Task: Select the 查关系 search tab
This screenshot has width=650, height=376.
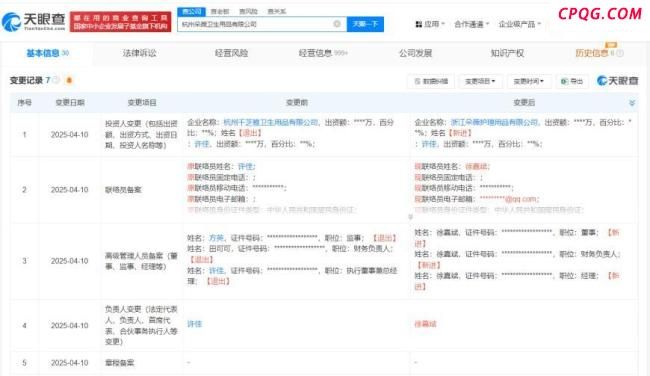Action: tap(276, 12)
